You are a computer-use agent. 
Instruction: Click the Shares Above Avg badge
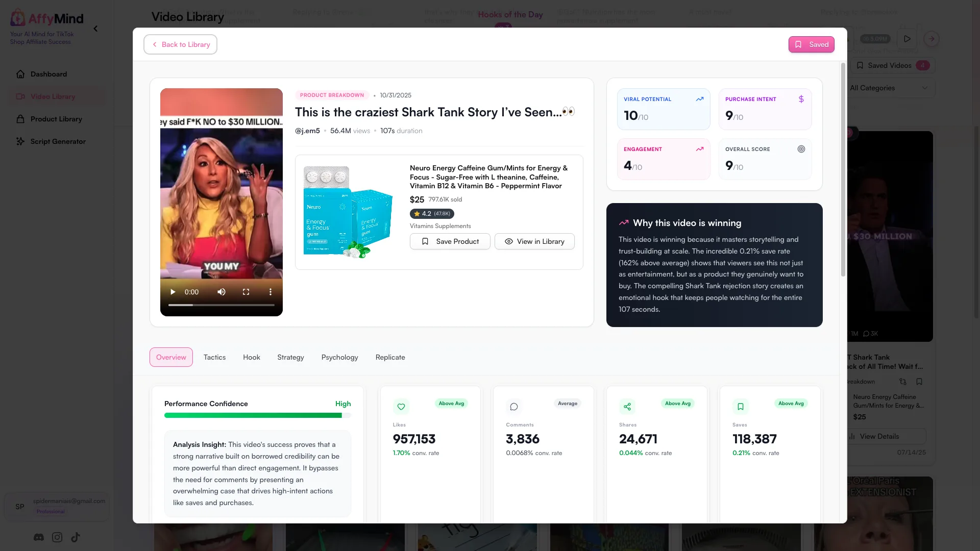pyautogui.click(x=678, y=404)
